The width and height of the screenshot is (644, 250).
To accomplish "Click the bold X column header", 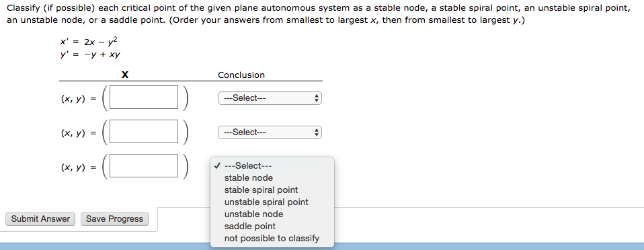I will [125, 75].
